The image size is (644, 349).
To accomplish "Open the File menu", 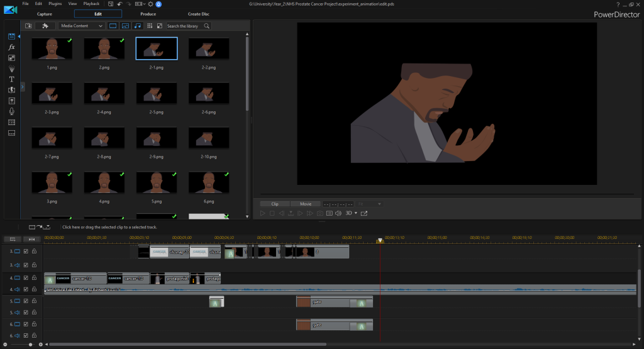I will (25, 4).
